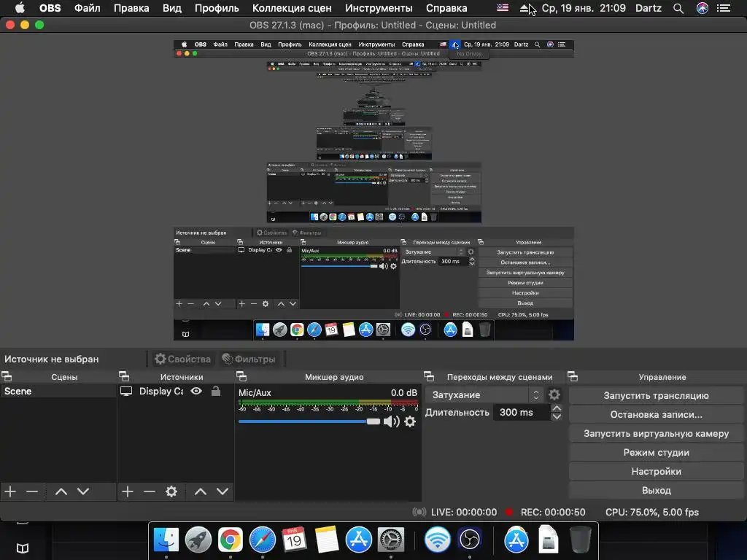Open the OBS application menu
The image size is (747, 560).
click(x=50, y=8)
